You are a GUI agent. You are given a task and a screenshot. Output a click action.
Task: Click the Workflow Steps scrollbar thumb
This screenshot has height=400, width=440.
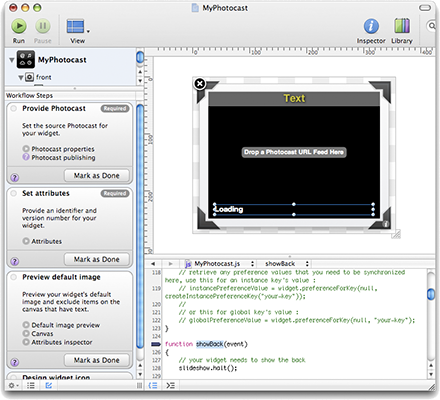click(x=140, y=227)
